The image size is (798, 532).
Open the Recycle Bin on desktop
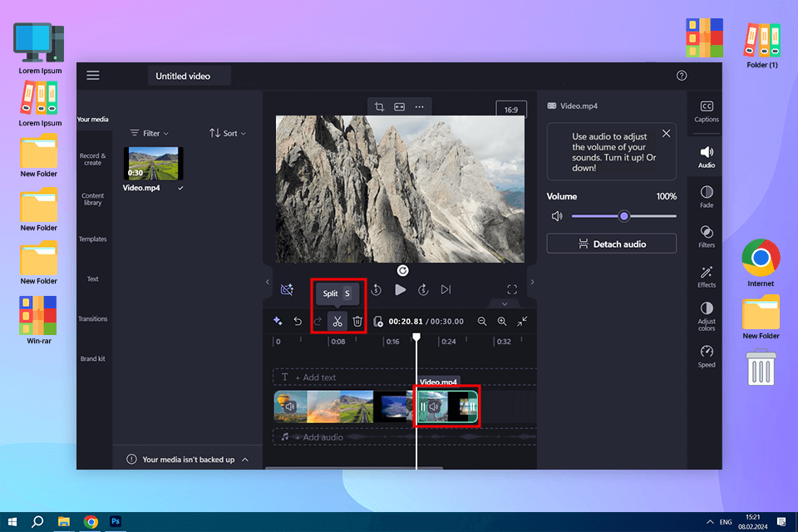(761, 367)
